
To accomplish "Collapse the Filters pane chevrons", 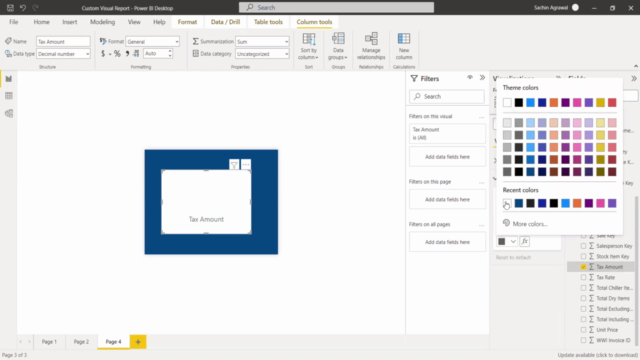I will 482,78.
